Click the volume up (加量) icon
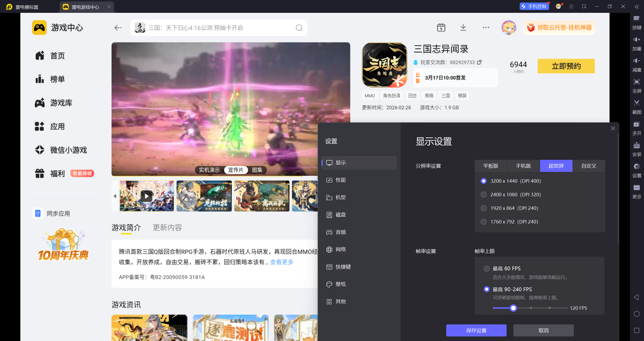This screenshot has width=644, height=341. click(636, 40)
